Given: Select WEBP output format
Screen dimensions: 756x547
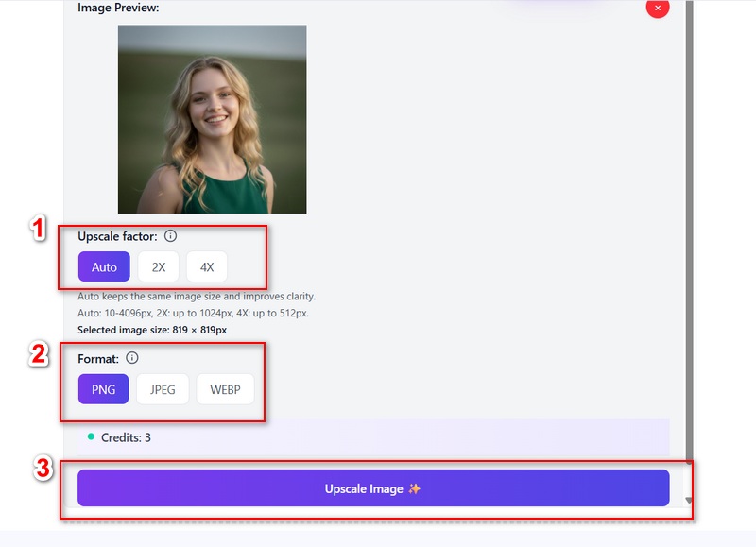Looking at the screenshot, I should [x=225, y=389].
